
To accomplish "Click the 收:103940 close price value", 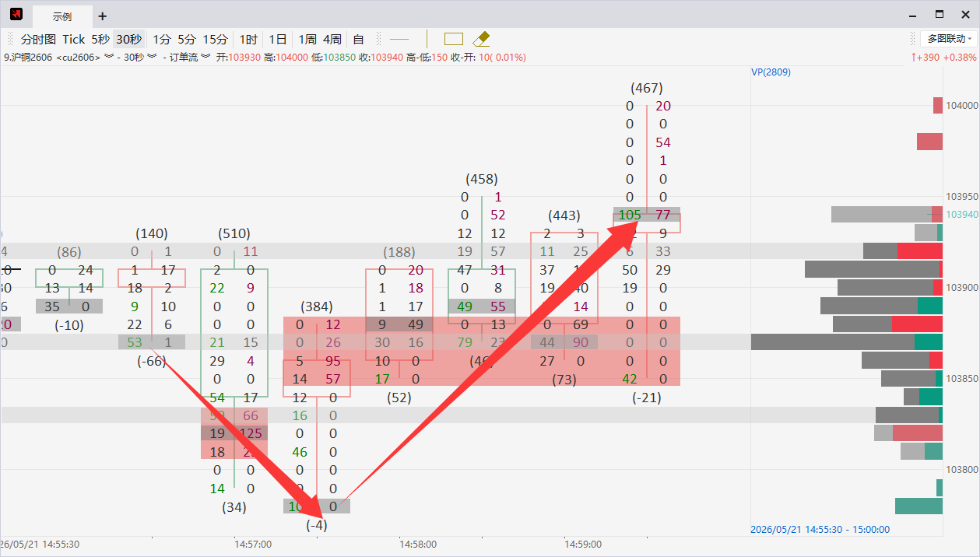I will click(x=381, y=58).
